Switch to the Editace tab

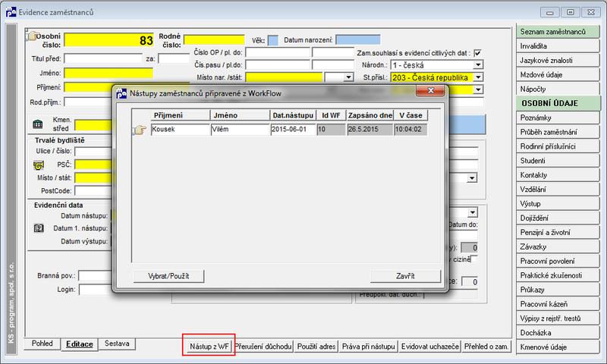[80, 344]
